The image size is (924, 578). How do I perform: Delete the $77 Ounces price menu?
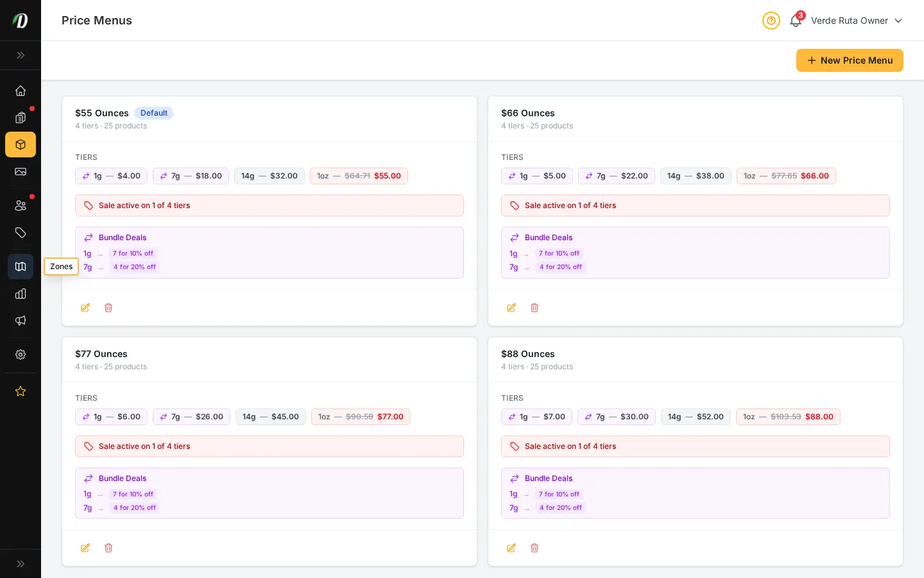tap(108, 548)
